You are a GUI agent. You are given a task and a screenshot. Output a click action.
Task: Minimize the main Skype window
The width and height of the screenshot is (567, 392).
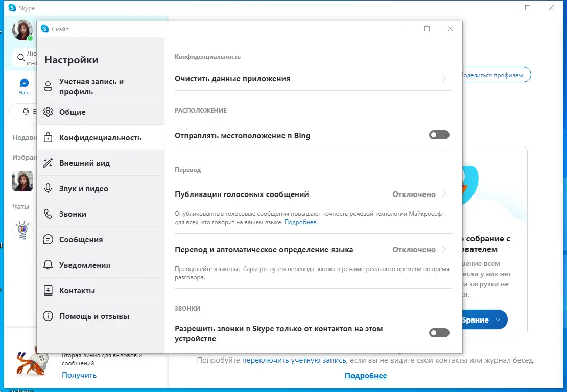point(505,8)
